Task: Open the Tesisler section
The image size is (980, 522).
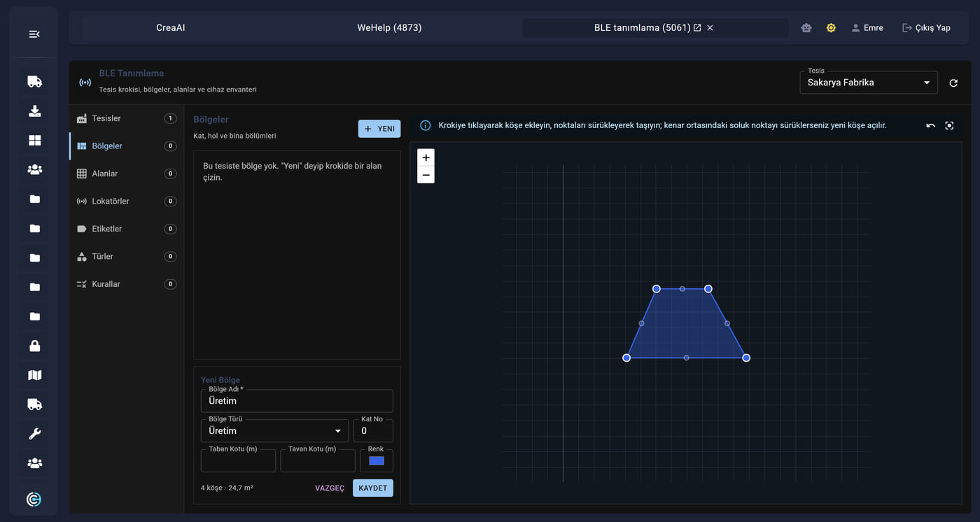Action: pos(126,118)
